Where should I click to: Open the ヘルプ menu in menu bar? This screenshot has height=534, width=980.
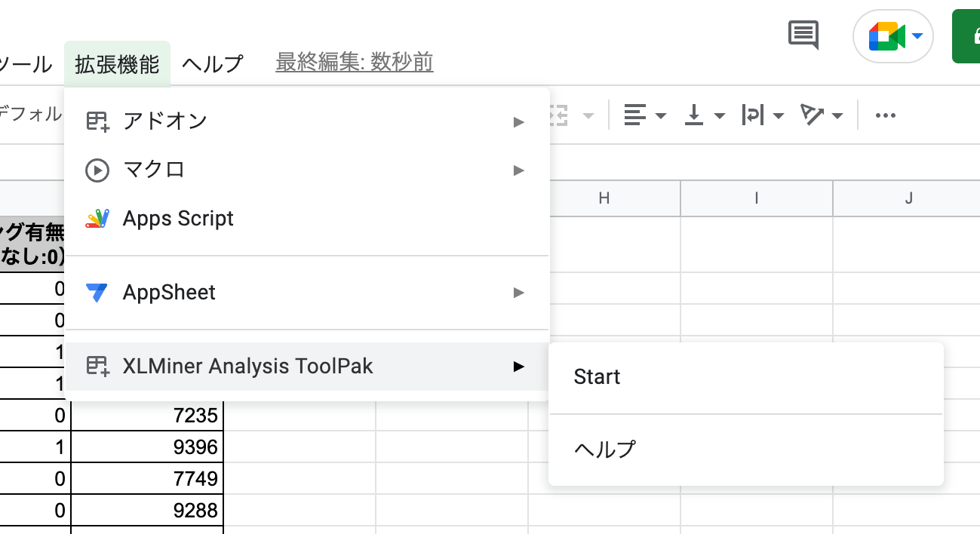click(213, 64)
